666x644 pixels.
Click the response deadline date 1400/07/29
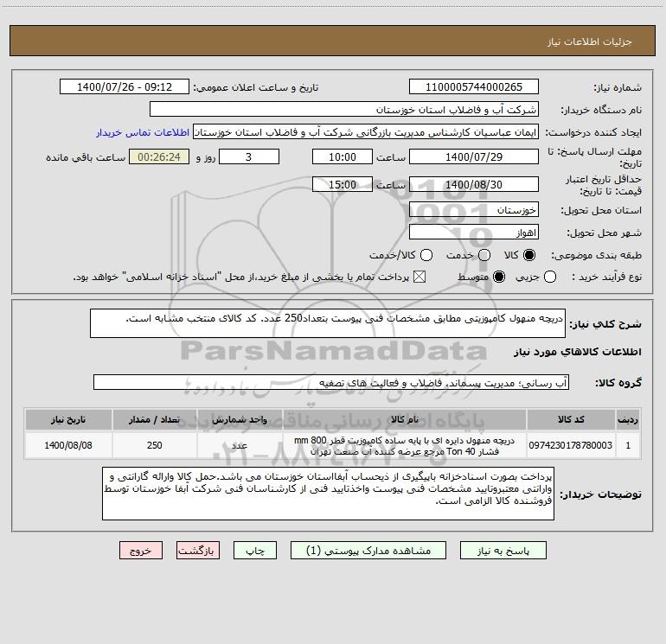pos(474,156)
